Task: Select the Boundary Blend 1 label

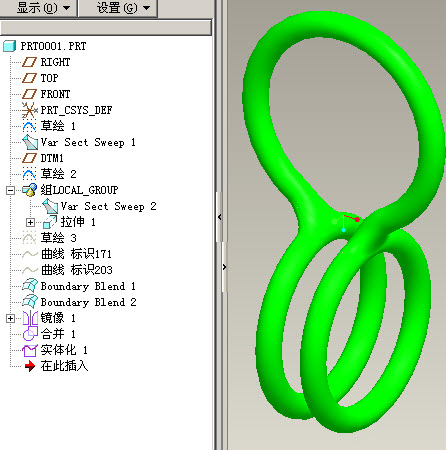Action: (x=88, y=286)
